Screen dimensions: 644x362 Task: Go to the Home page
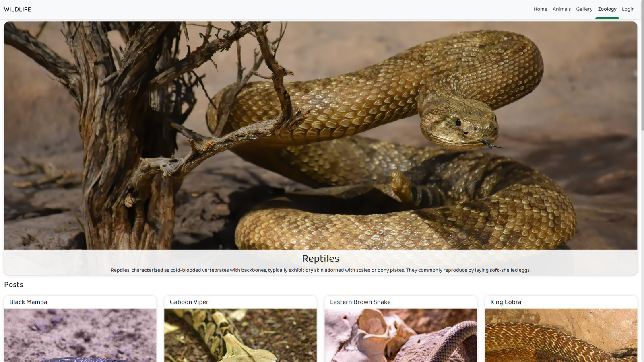pos(540,9)
